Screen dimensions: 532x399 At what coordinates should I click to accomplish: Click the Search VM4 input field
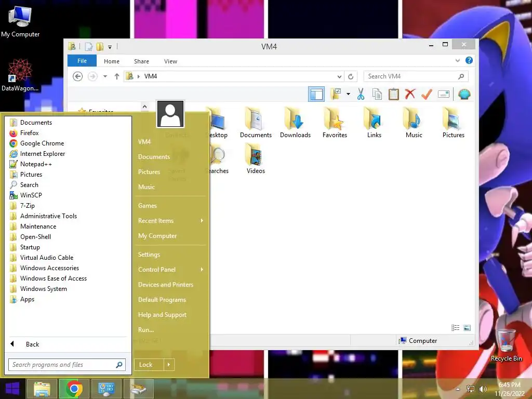(416, 76)
